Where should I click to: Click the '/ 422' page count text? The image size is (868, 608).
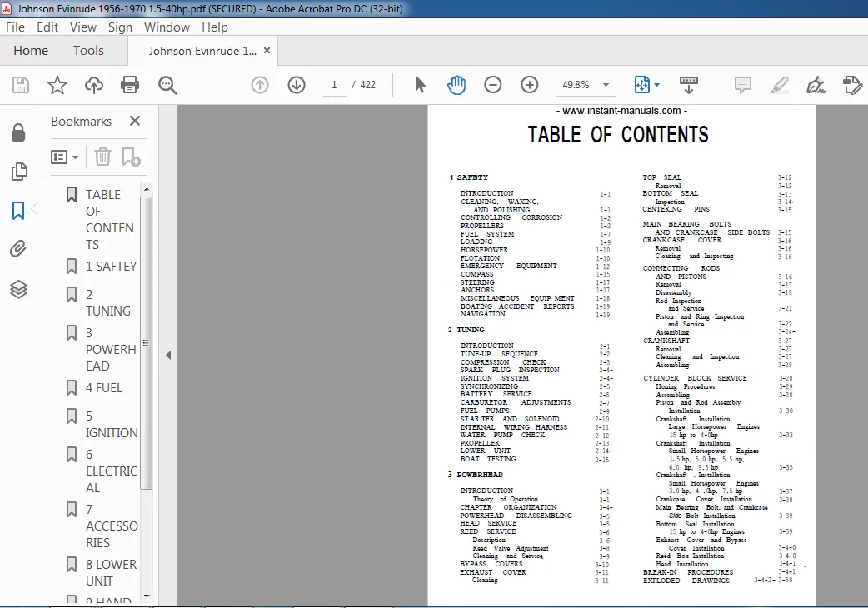click(x=364, y=85)
